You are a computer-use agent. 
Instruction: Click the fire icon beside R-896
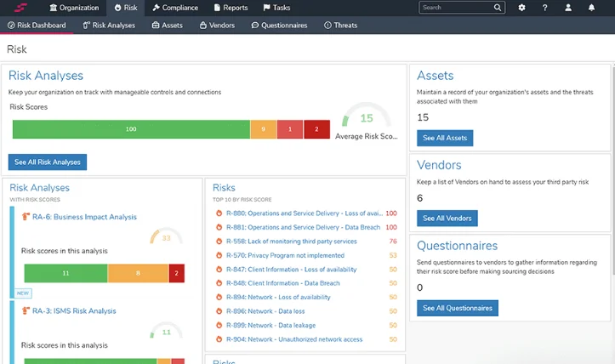(219, 311)
